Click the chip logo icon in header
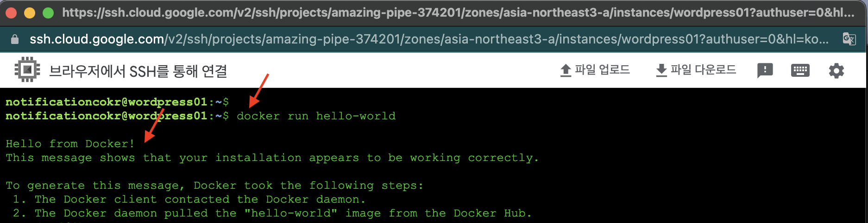 click(27, 70)
